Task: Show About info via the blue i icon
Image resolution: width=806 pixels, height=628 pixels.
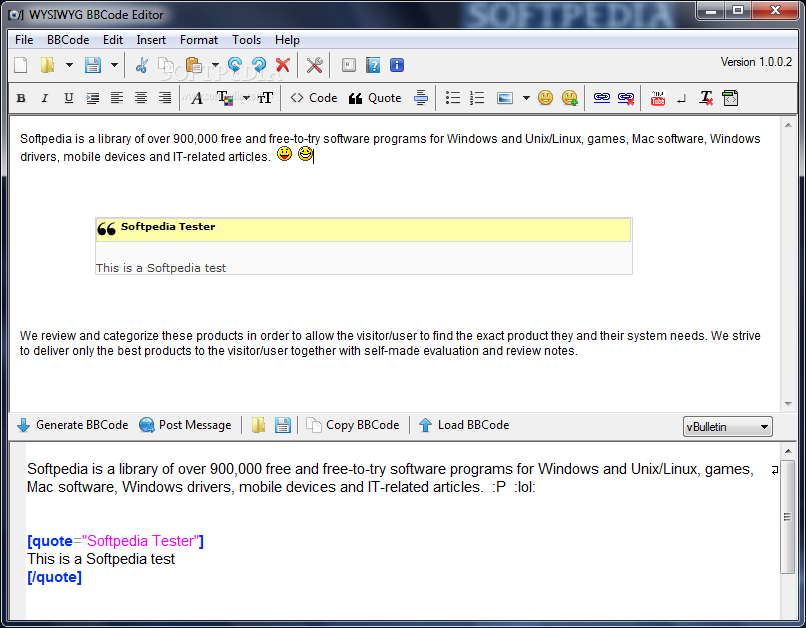Action: click(x=397, y=65)
